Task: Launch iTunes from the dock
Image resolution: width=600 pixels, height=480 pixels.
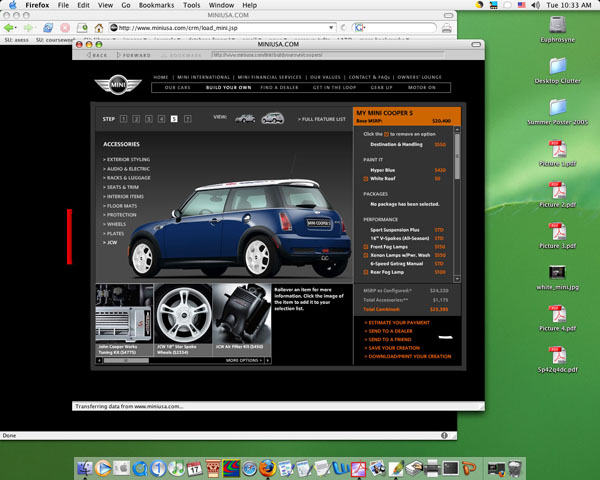Action: pos(176,469)
